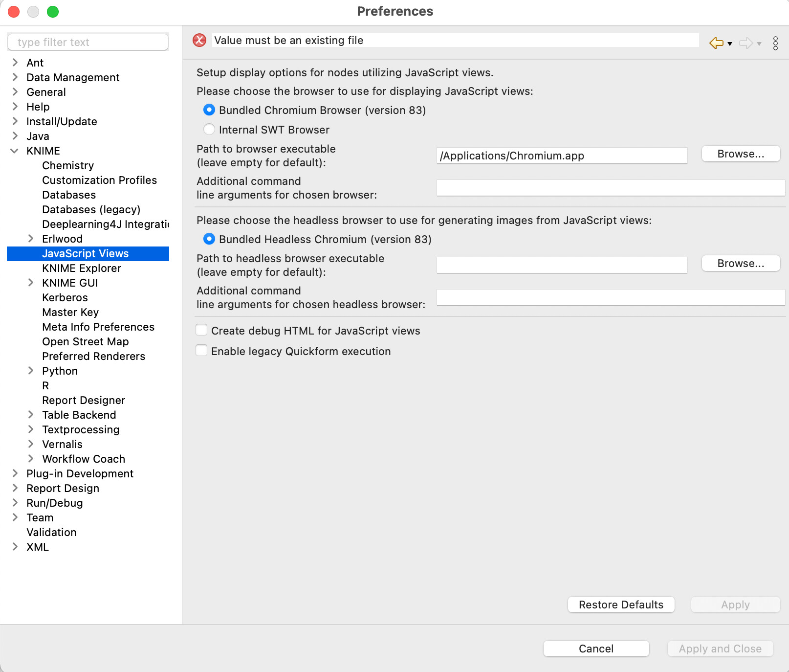
Task: Click the forward navigation arrow icon
Action: coord(745,43)
